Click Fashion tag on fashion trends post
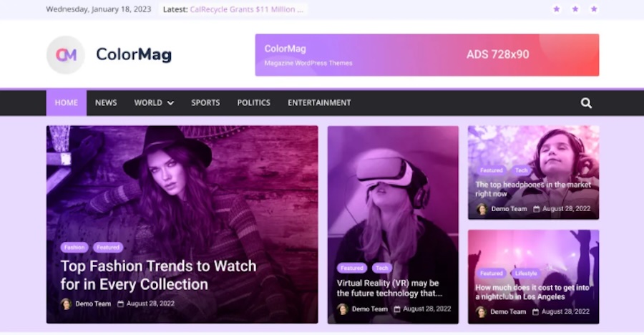Viewport: 644px width, 335px height. tap(74, 247)
